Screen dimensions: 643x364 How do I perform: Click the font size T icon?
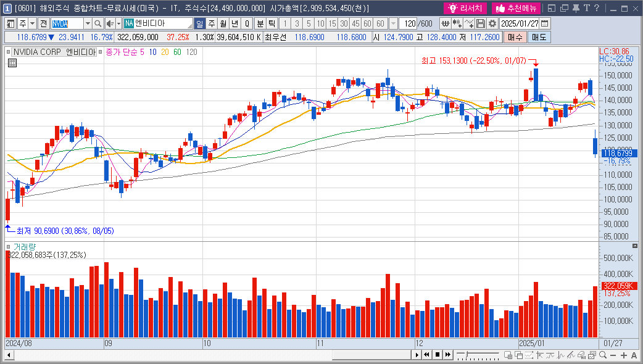click(586, 8)
